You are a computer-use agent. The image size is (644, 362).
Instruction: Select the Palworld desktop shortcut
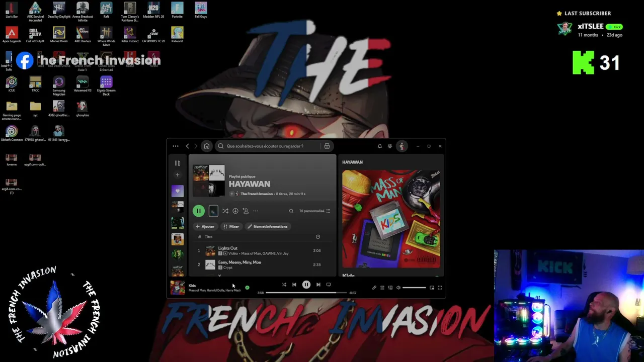(177, 35)
